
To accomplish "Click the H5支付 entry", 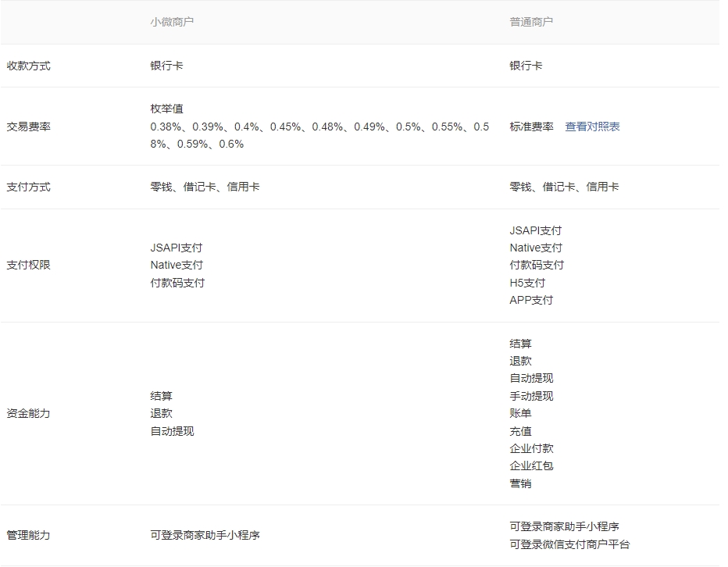I will pyautogui.click(x=525, y=282).
